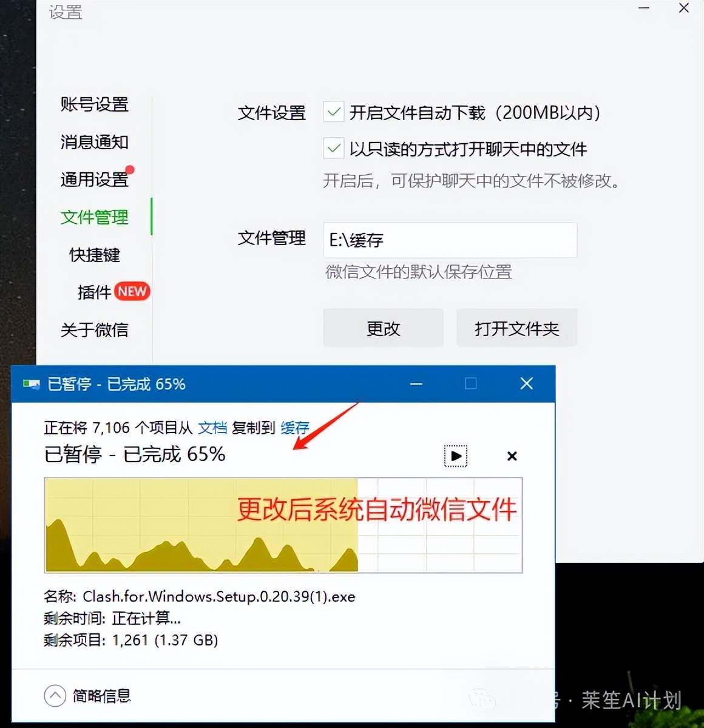Click the 打开文件夹 button

click(x=516, y=328)
